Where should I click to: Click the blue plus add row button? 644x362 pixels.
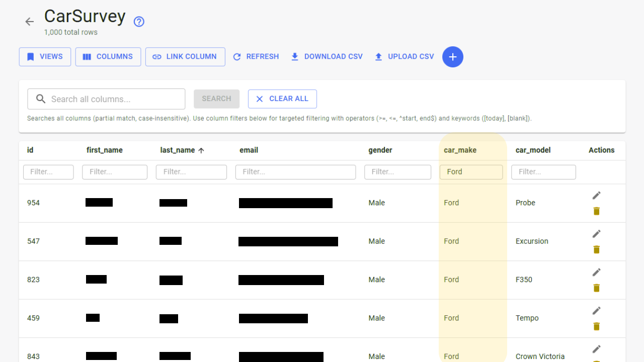[x=453, y=57]
